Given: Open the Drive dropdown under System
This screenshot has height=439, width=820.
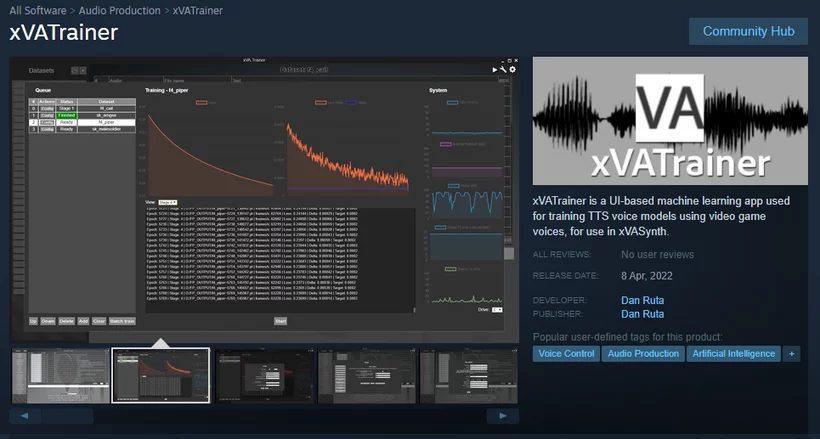Looking at the screenshot, I should 497,310.
